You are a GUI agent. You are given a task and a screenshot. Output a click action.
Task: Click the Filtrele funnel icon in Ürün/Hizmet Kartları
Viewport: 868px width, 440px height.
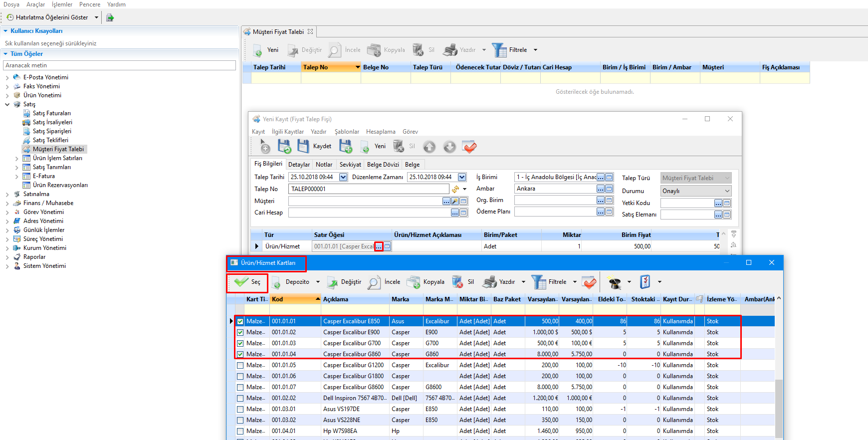tap(539, 282)
